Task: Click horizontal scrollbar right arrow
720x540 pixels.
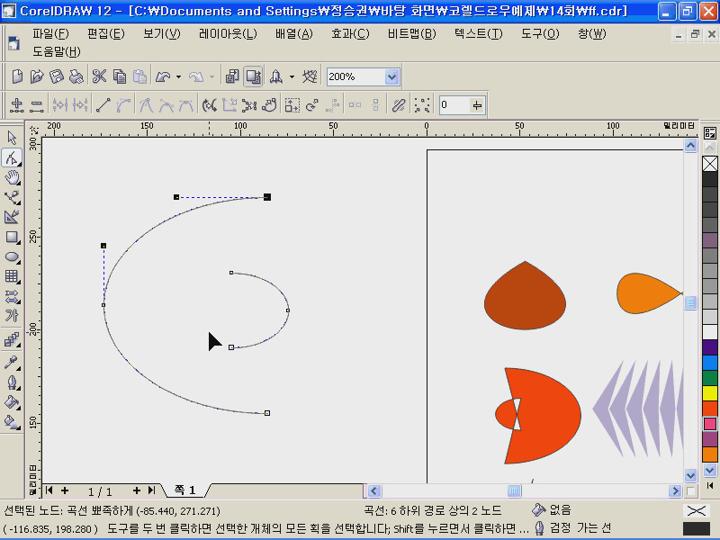Action: (x=675, y=491)
